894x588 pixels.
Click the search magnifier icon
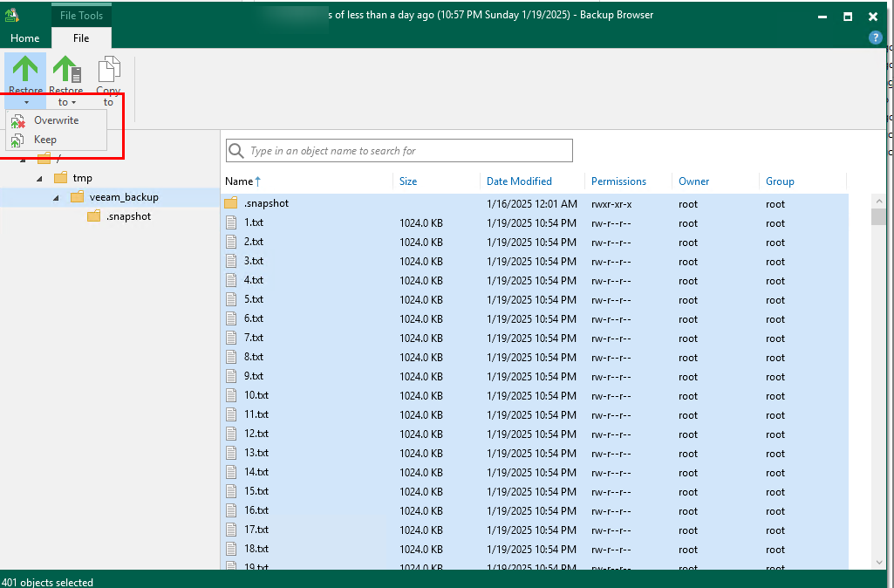point(236,151)
